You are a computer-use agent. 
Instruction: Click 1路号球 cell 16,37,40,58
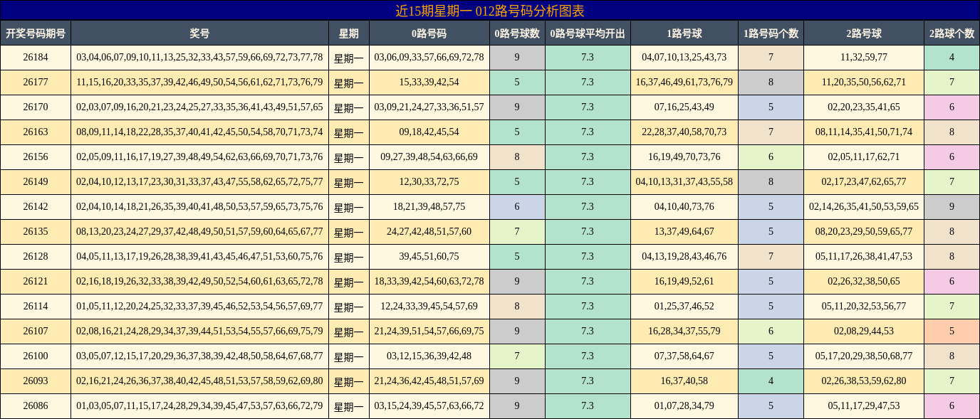tap(684, 381)
